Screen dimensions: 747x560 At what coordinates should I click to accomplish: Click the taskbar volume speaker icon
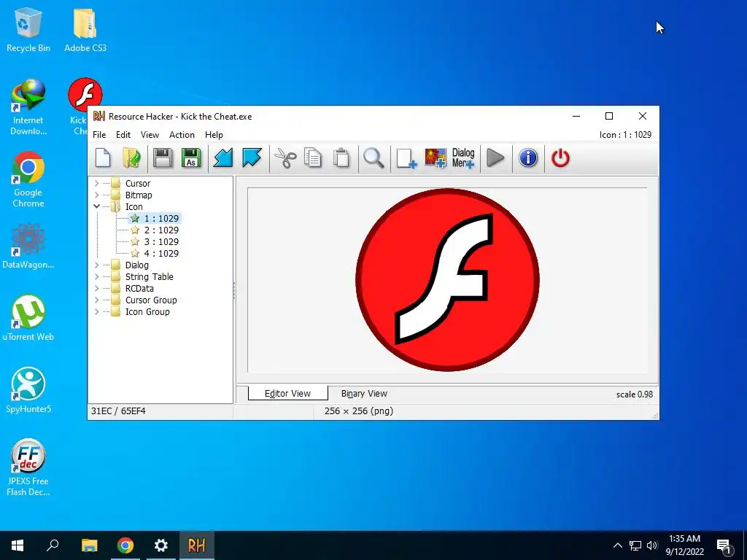652,545
